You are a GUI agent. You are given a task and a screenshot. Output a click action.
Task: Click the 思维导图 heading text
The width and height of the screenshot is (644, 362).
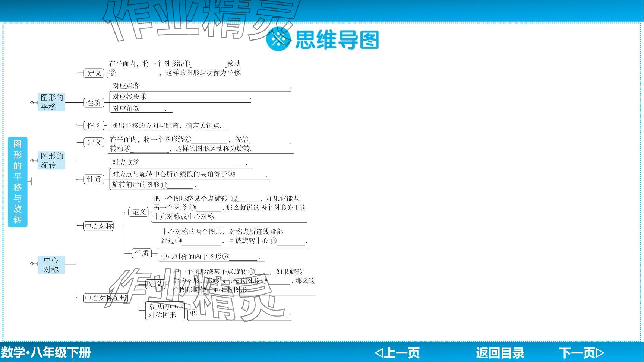click(x=337, y=40)
